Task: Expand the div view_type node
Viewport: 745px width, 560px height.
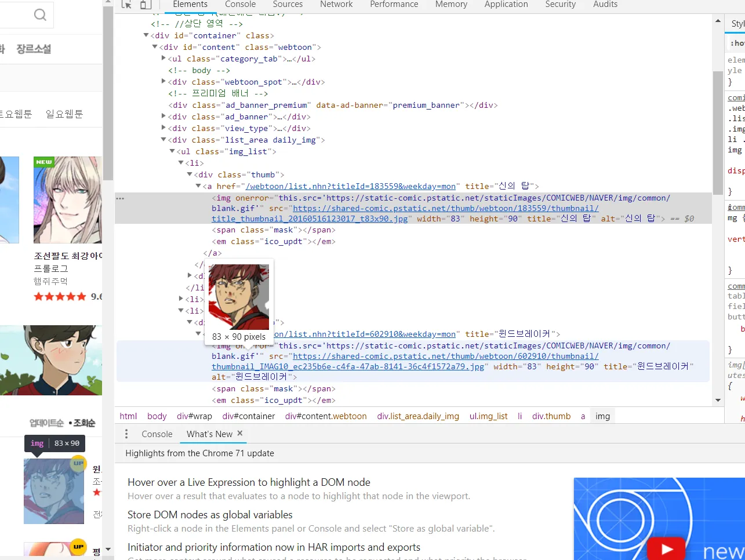Action: coord(163,128)
